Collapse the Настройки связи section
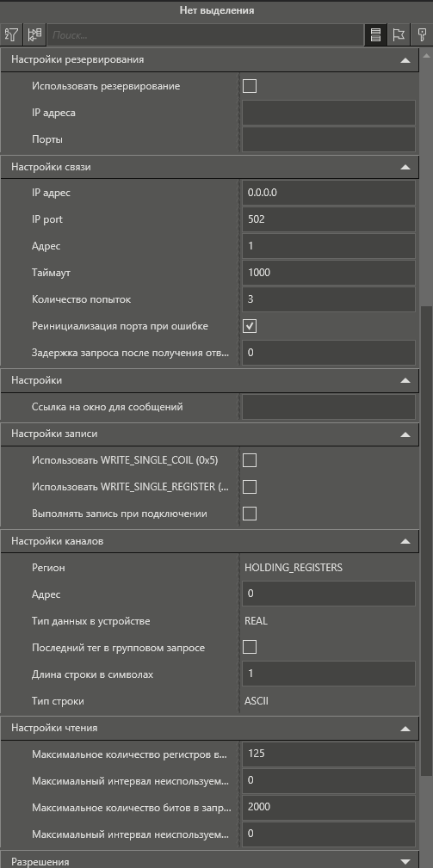 (x=405, y=167)
